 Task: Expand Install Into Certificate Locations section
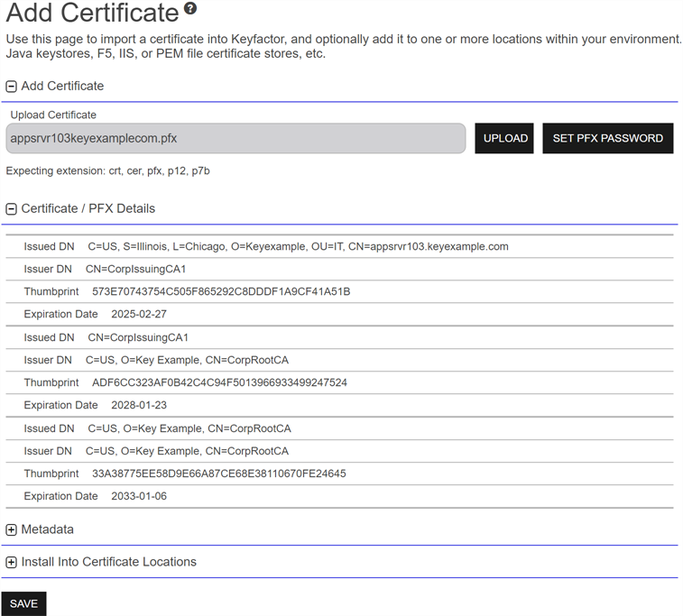coord(12,563)
